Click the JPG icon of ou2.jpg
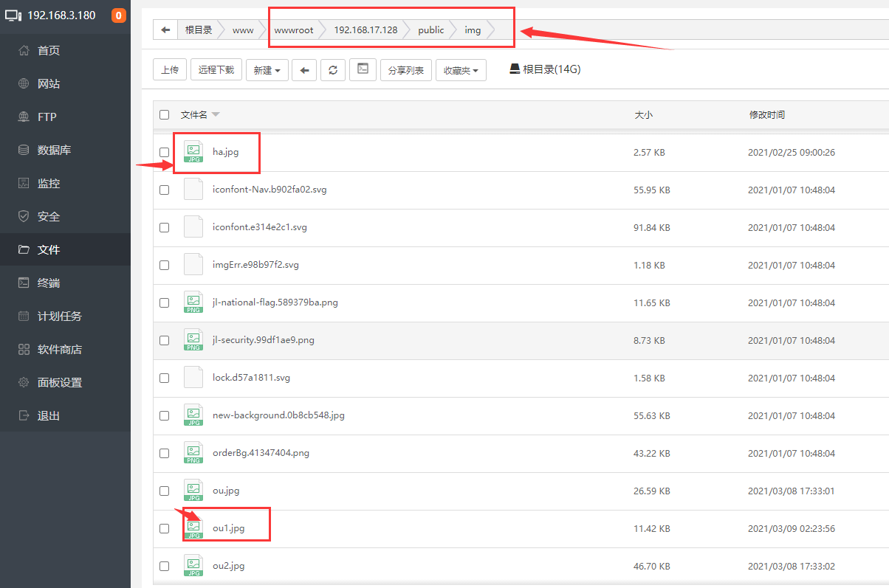This screenshot has width=889, height=588. coord(193,566)
